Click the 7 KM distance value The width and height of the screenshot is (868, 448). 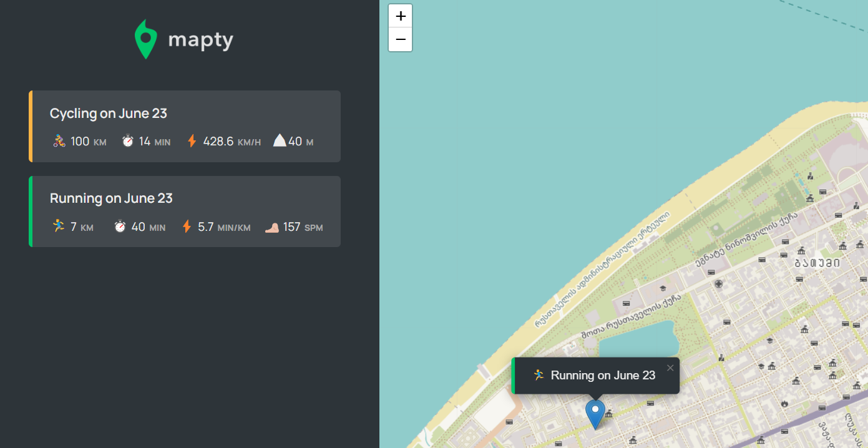82,227
